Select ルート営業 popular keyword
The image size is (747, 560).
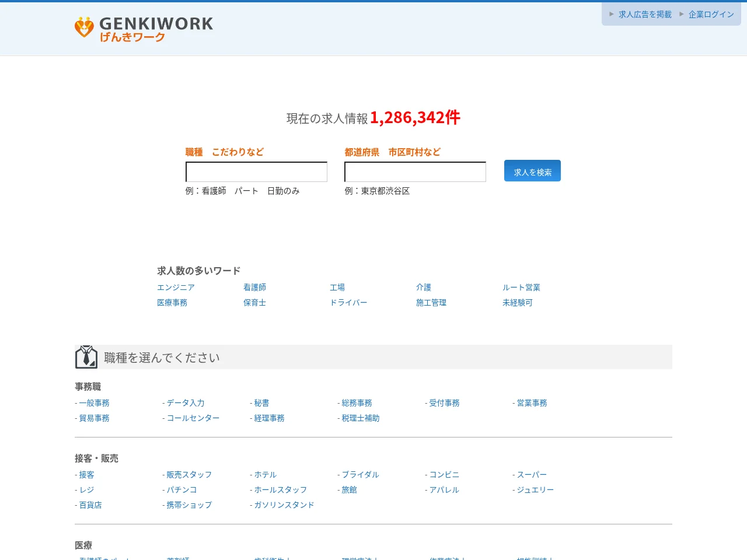tap(521, 288)
